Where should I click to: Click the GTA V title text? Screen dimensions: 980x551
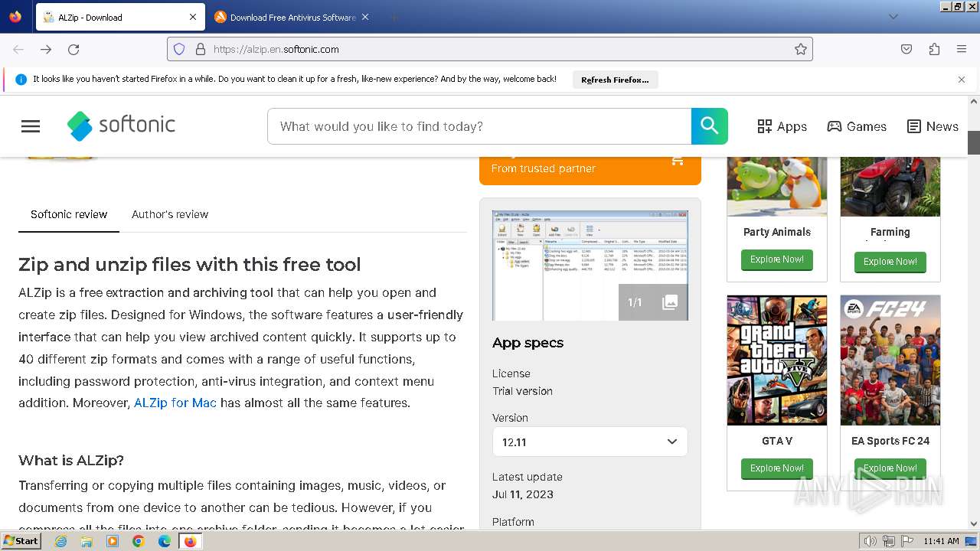776,441
